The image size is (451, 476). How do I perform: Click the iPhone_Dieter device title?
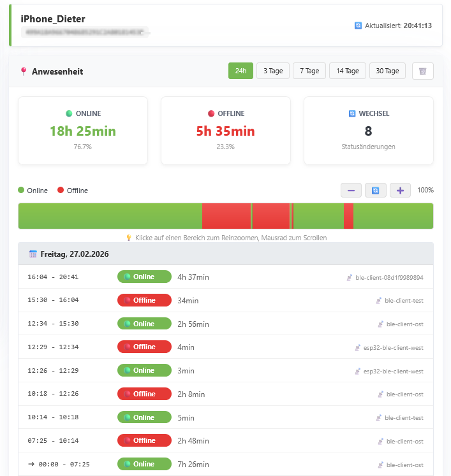53,19
